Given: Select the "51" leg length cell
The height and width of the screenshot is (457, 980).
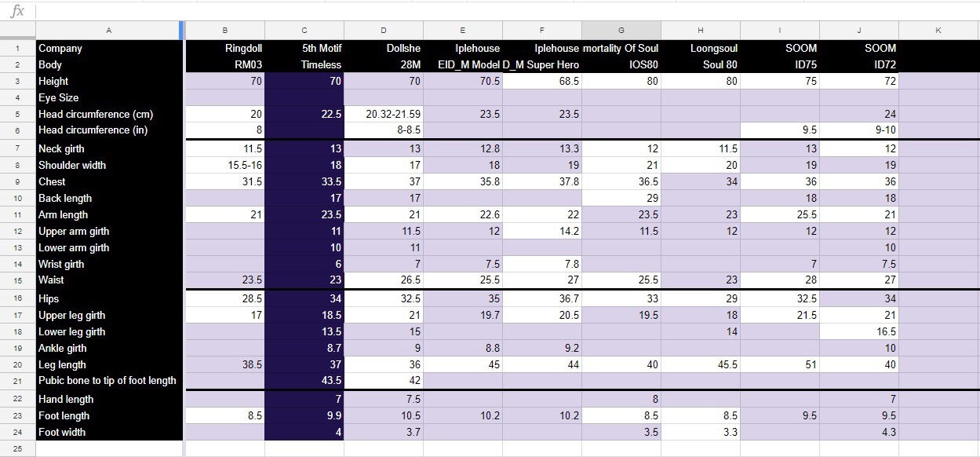Looking at the screenshot, I should [780, 364].
